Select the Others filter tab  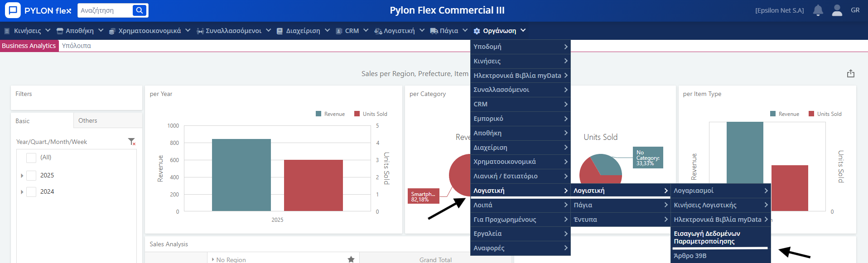108,120
